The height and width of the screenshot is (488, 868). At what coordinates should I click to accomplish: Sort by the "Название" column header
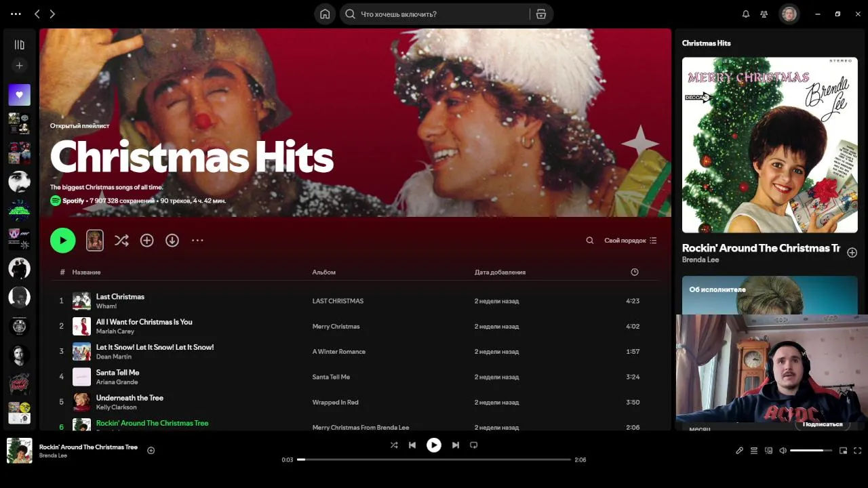(x=87, y=272)
